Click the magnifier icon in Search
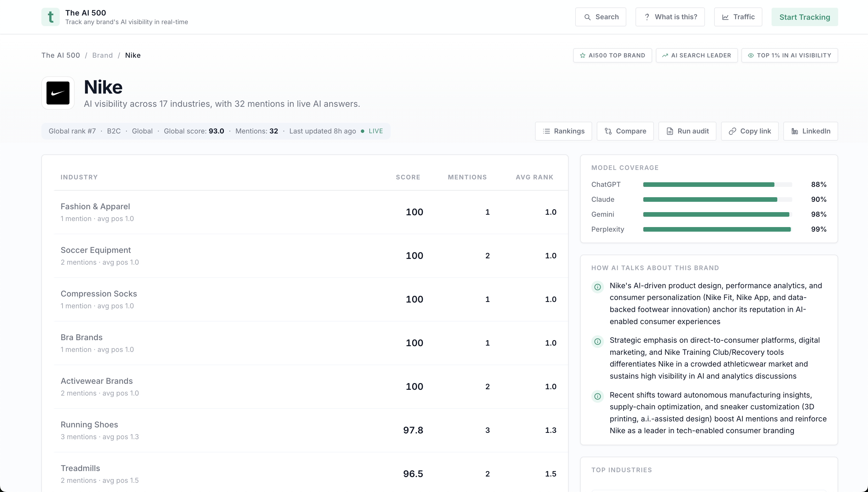This screenshot has width=868, height=492. click(x=588, y=17)
